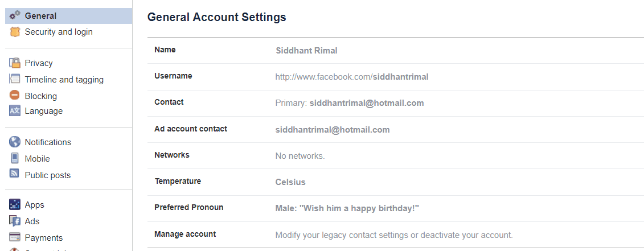Viewport: 644px width, 251px height.
Task: Click the Manage account legacy contact text
Action: coord(393,234)
